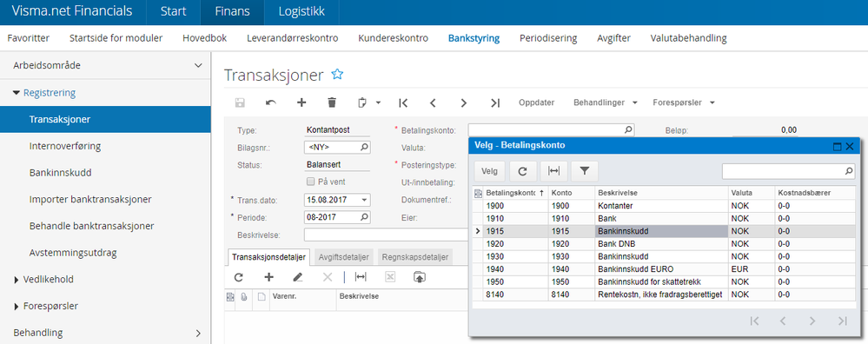Select Rentekostn, ikke fradragsberettiget row

click(665, 294)
